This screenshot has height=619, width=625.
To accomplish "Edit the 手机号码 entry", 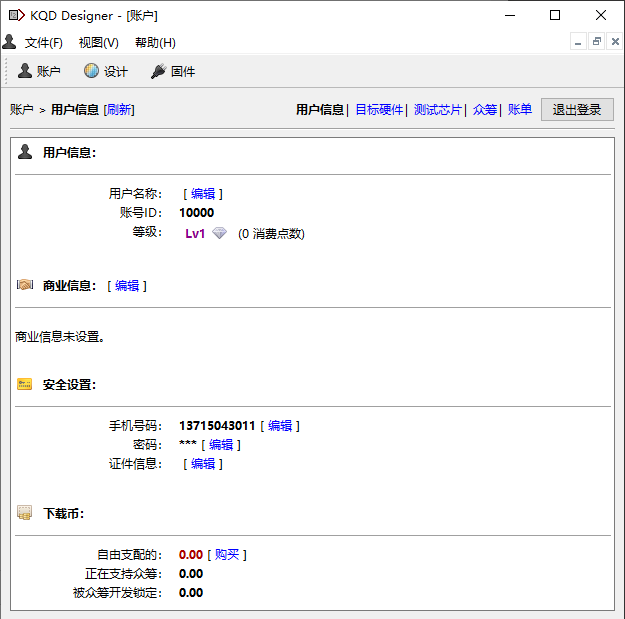I will (280, 426).
